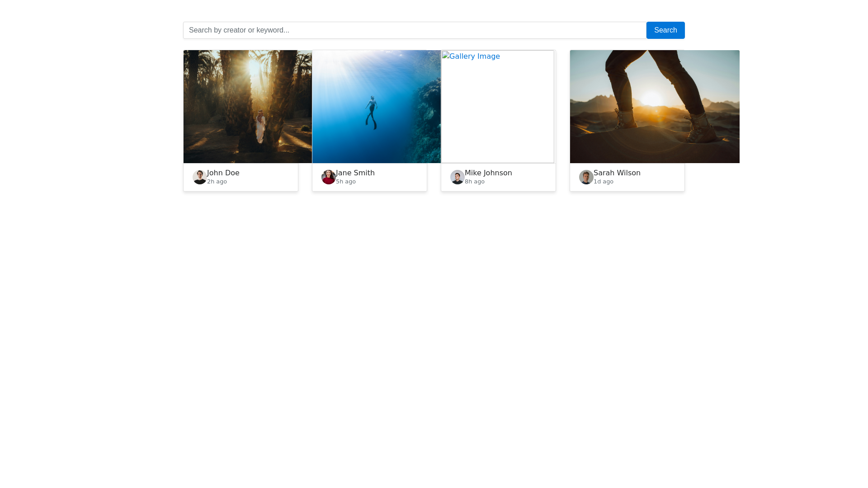
Task: Click Jane Smith's profile avatar
Action: pyautogui.click(x=328, y=177)
